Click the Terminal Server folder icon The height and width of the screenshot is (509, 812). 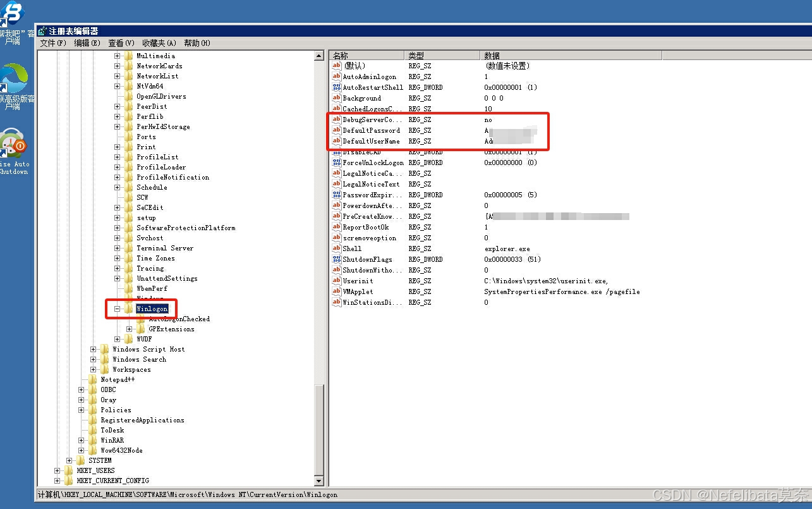[x=129, y=248]
